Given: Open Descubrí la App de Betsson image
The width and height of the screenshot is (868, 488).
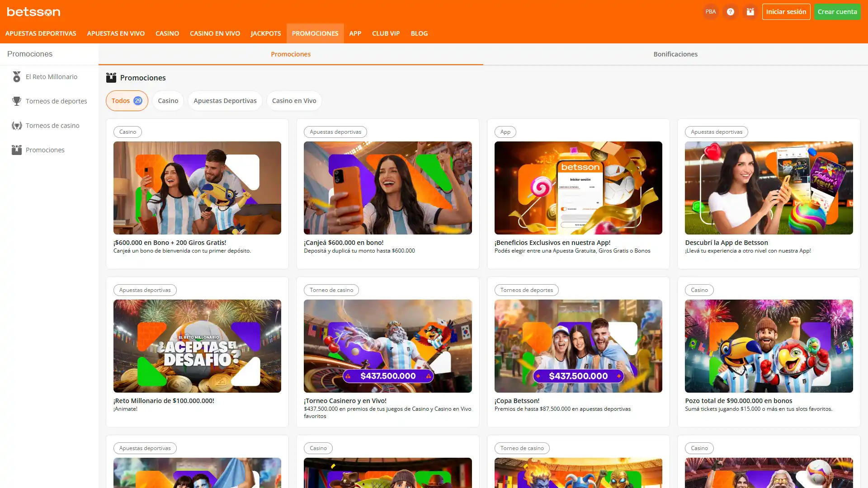Looking at the screenshot, I should click(x=769, y=188).
